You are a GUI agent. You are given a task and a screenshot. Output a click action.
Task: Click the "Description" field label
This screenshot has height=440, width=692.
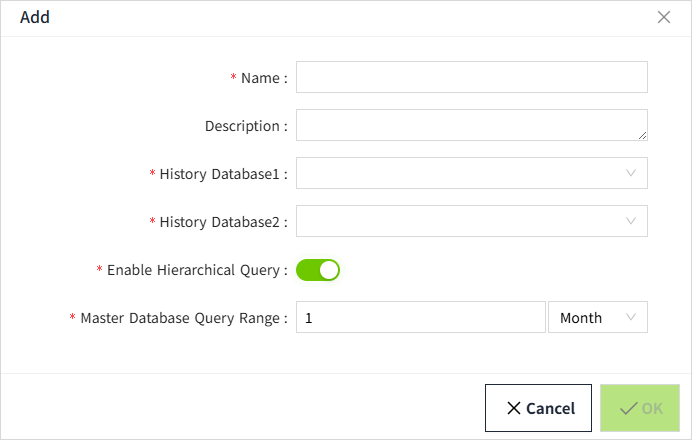[243, 126]
